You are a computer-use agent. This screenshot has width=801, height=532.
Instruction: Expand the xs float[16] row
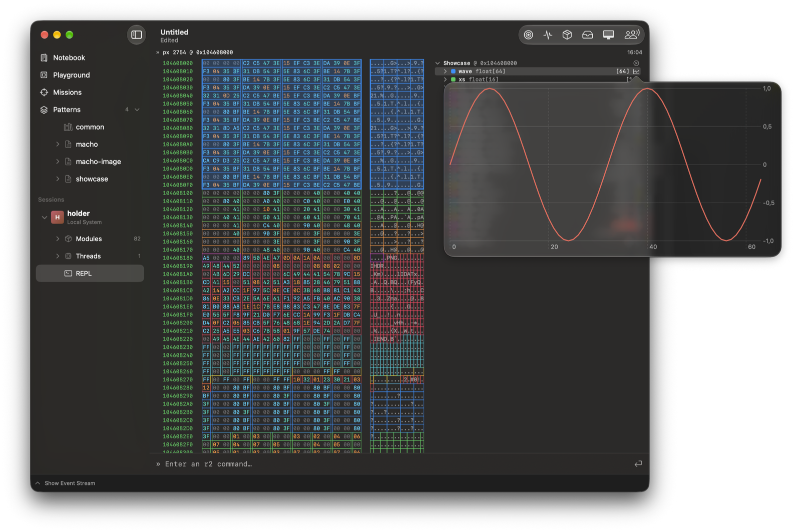445,79
